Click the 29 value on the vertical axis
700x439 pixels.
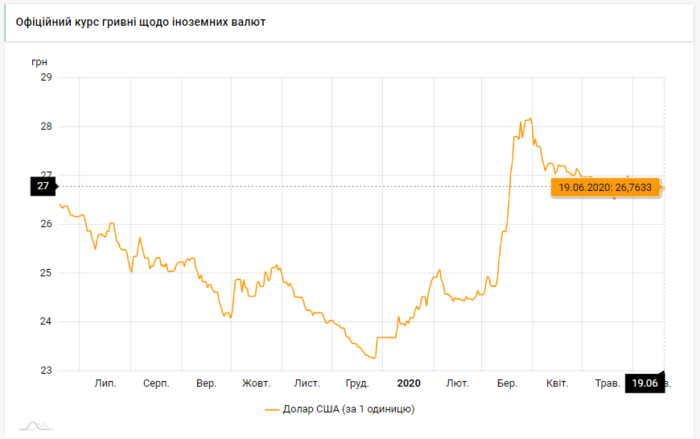pyautogui.click(x=45, y=77)
